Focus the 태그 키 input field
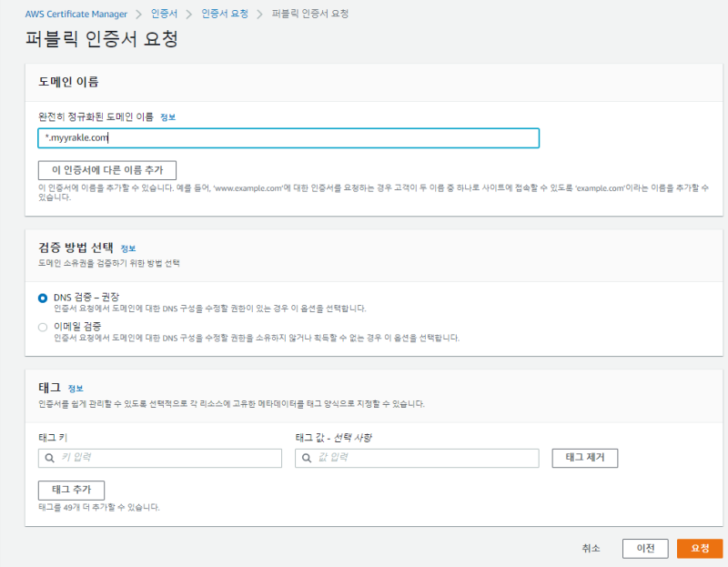 [x=160, y=458]
